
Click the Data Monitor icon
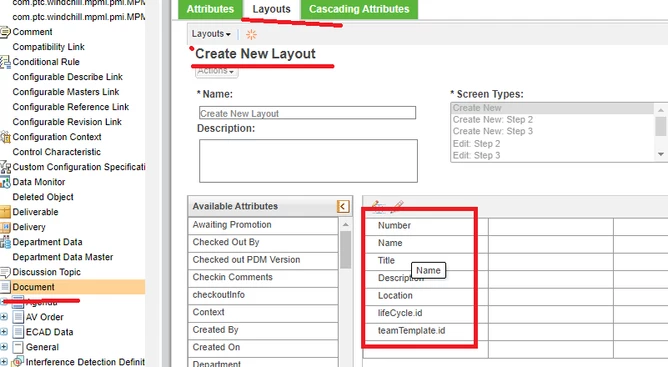click(x=5, y=182)
